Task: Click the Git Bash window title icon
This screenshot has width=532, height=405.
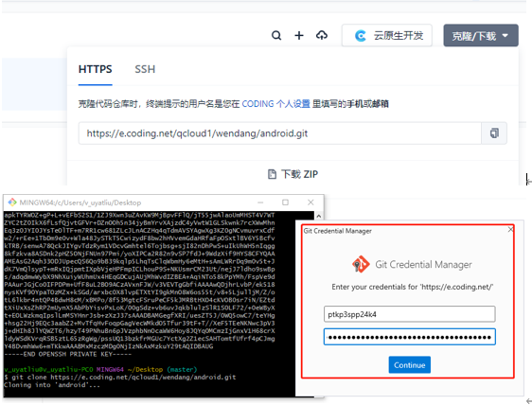Action: 12,202
